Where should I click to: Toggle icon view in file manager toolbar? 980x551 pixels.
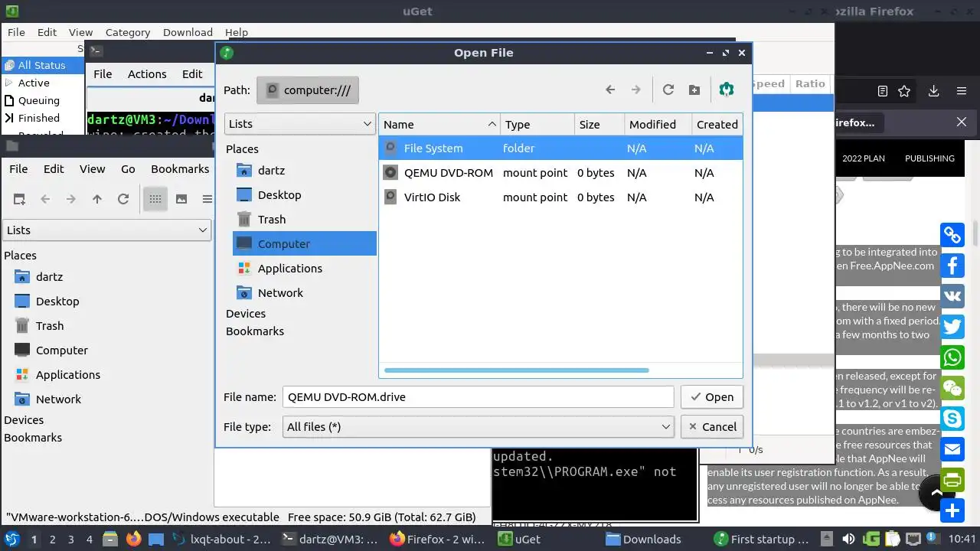click(155, 199)
